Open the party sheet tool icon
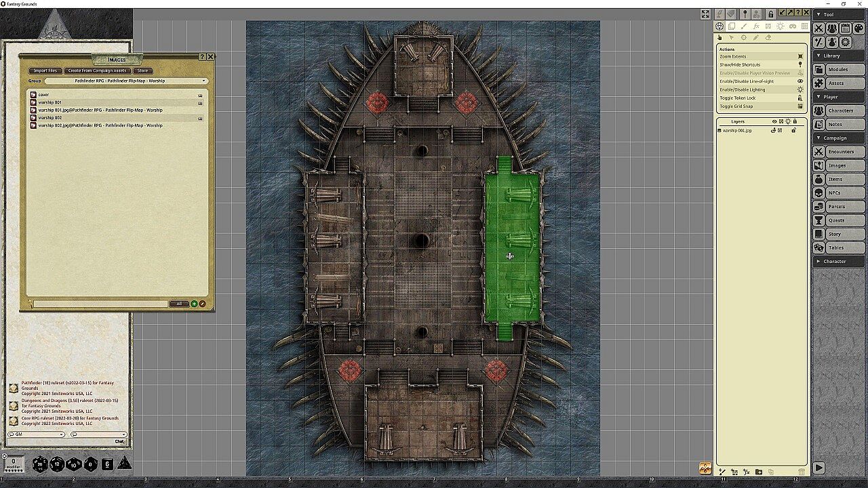868x488 pixels. tap(832, 28)
